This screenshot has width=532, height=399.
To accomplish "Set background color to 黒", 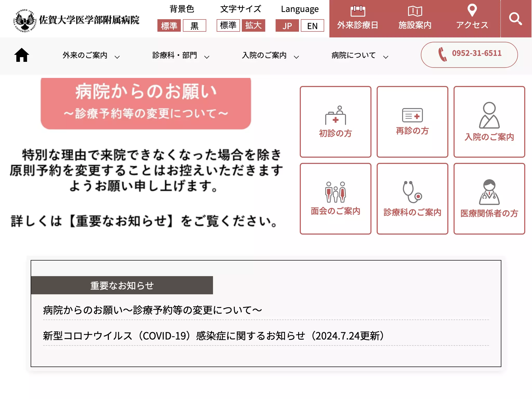I will tap(195, 25).
